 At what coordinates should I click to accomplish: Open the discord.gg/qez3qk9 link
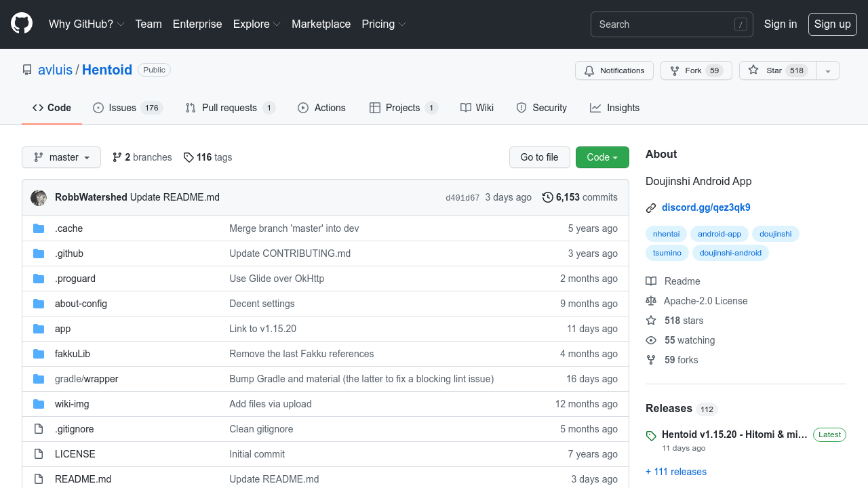pos(706,207)
